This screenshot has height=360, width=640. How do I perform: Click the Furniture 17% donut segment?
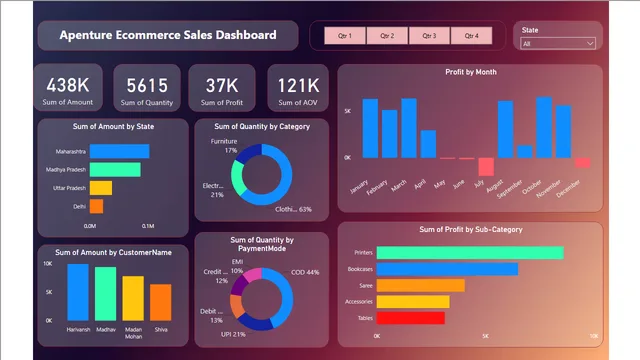[x=249, y=153]
